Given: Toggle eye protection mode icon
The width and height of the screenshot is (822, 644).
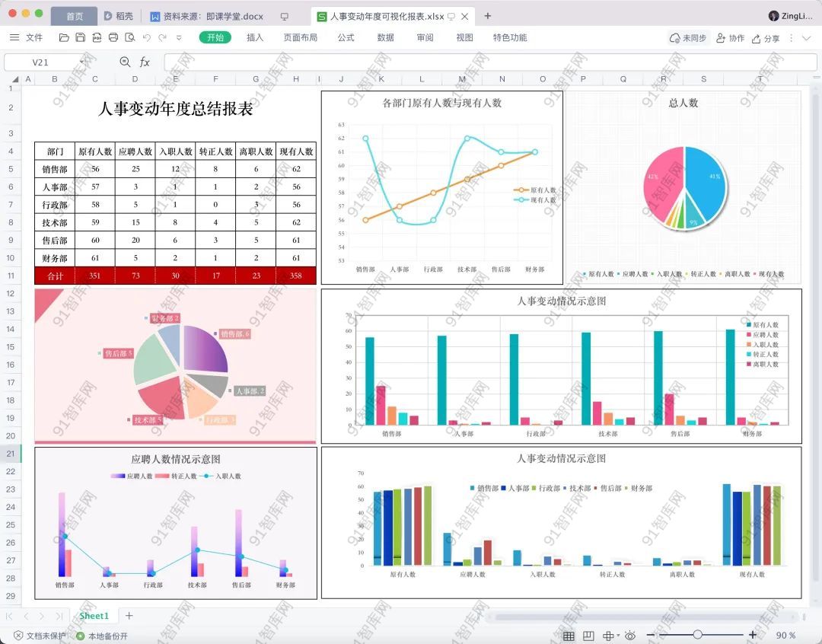Looking at the screenshot, I should coord(629,636).
